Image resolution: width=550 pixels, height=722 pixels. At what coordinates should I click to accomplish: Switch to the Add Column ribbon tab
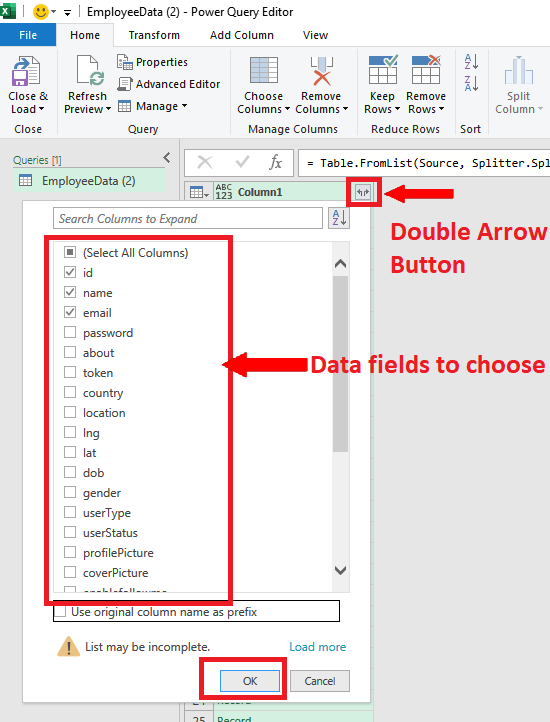click(x=241, y=35)
